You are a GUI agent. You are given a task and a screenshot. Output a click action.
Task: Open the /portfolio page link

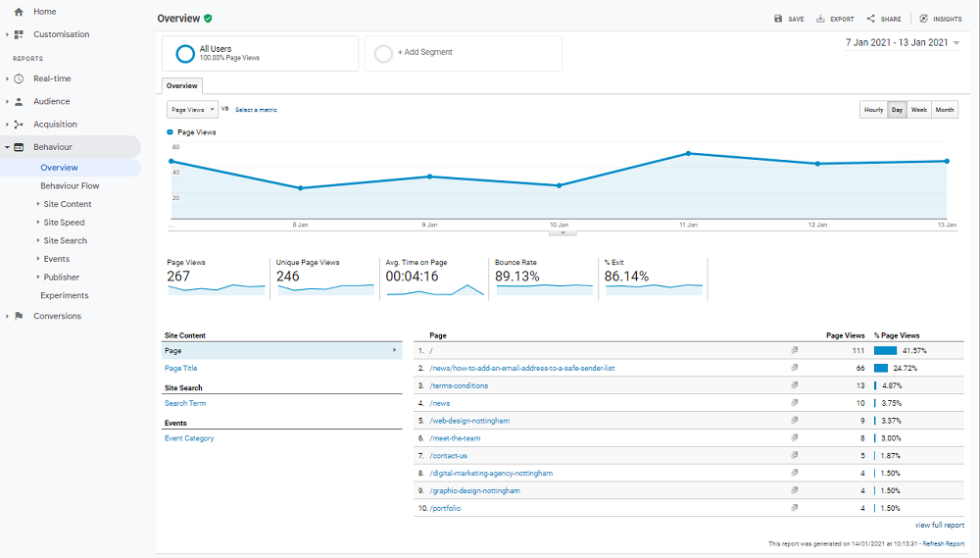pos(445,508)
